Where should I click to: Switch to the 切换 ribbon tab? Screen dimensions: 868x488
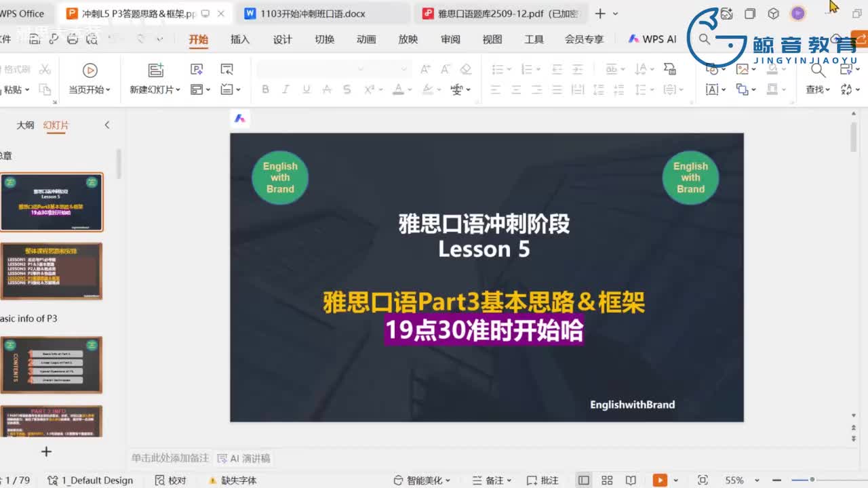click(324, 39)
